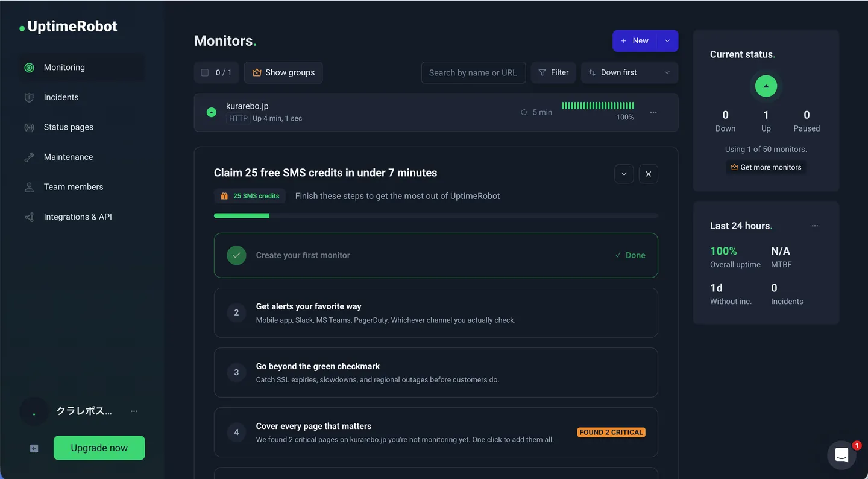Viewport: 868px width, 479px height.
Task: Open Maintenance in the sidebar
Action: coord(81,157)
